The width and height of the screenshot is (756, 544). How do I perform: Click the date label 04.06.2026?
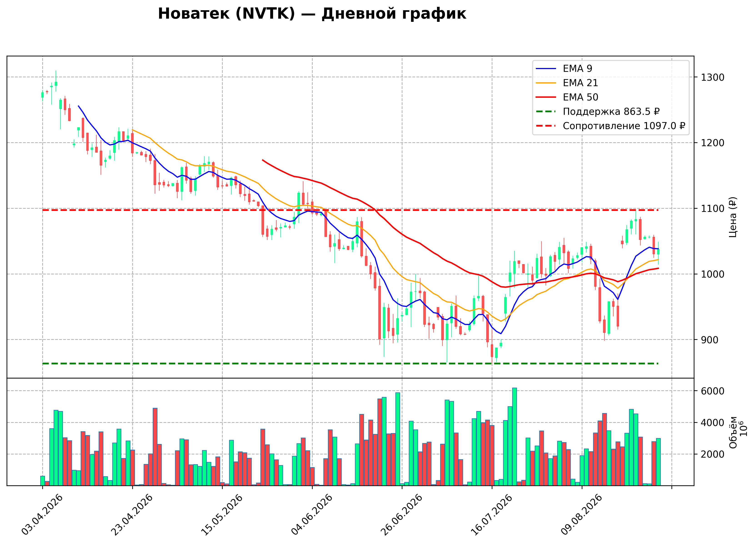click(312, 515)
